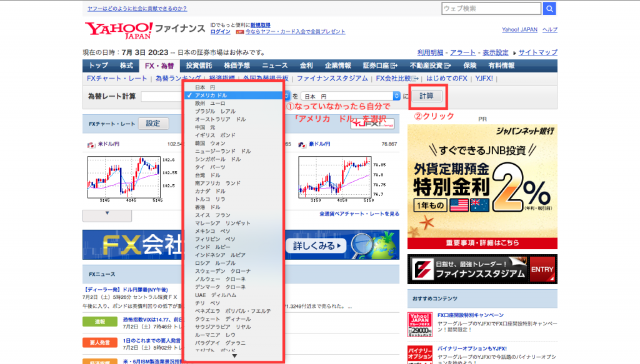The height and width of the screenshot is (364, 640).
Task: Click the 詳しくみる button on the FX banner
Action: (x=317, y=246)
